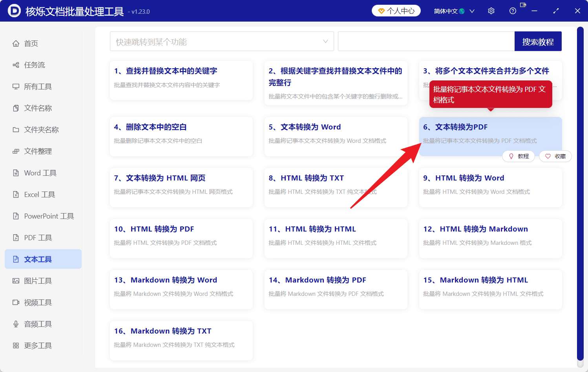Click the 文件夹名称 folder icon
The height and width of the screenshot is (372, 588).
(16, 129)
